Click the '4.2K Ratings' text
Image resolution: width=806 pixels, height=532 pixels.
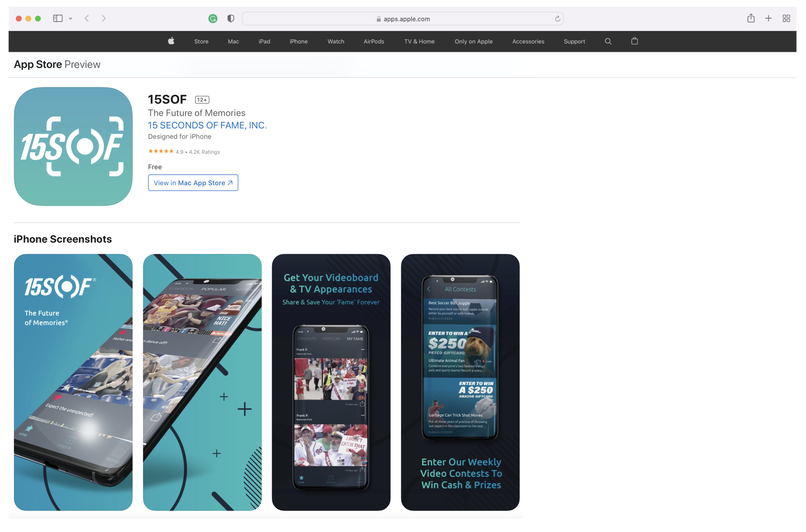click(204, 152)
